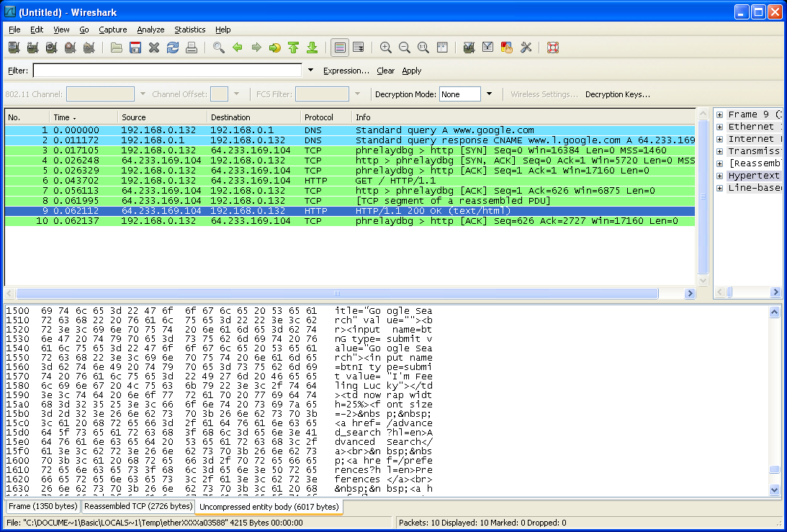Image resolution: width=787 pixels, height=532 pixels.
Task: Reload the current capture file
Action: (173, 47)
